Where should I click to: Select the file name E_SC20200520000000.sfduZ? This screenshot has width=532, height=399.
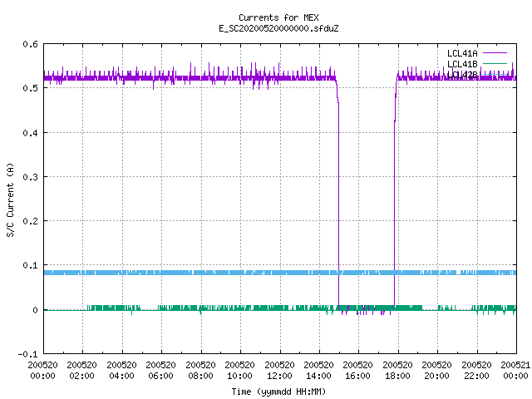[278, 28]
